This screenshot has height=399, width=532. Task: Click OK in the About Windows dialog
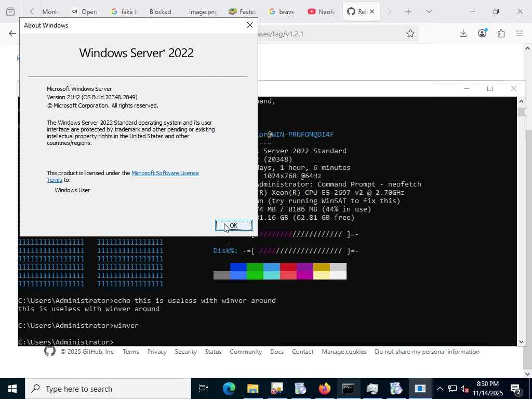pos(234,225)
